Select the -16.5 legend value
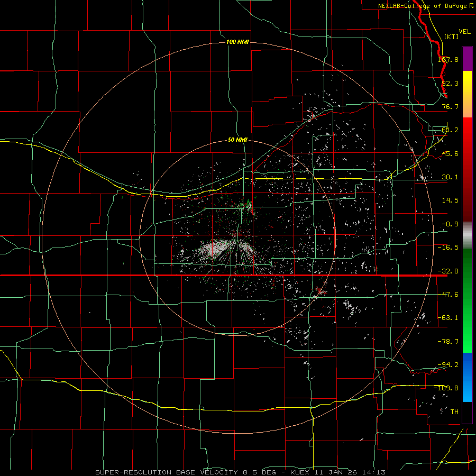 [448, 248]
